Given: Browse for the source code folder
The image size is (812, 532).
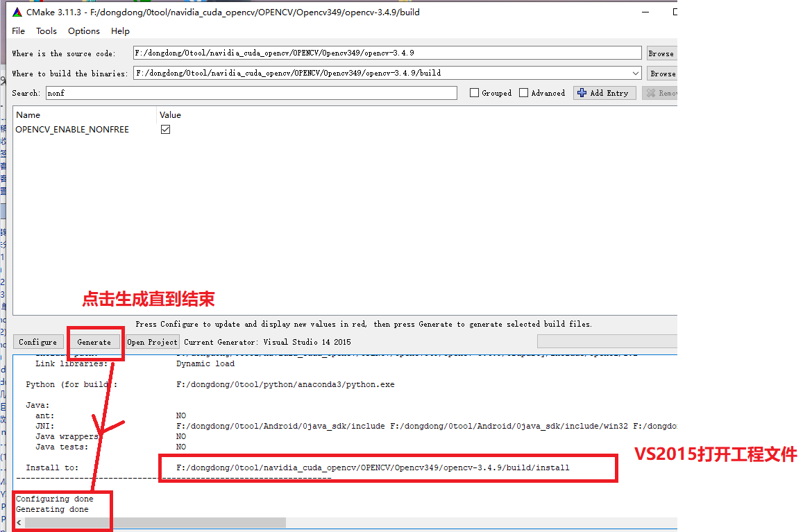Looking at the screenshot, I should [661, 53].
